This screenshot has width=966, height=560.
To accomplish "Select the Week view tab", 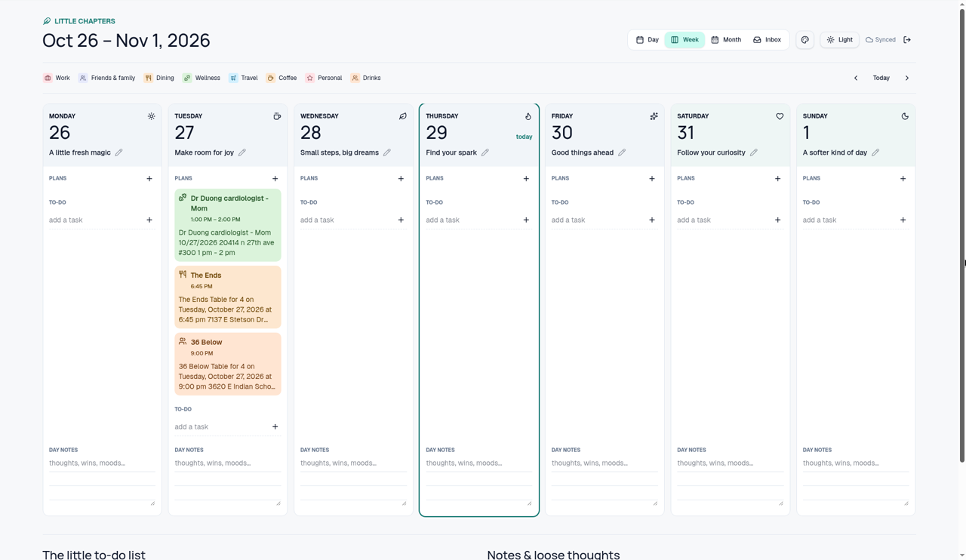I will [685, 40].
